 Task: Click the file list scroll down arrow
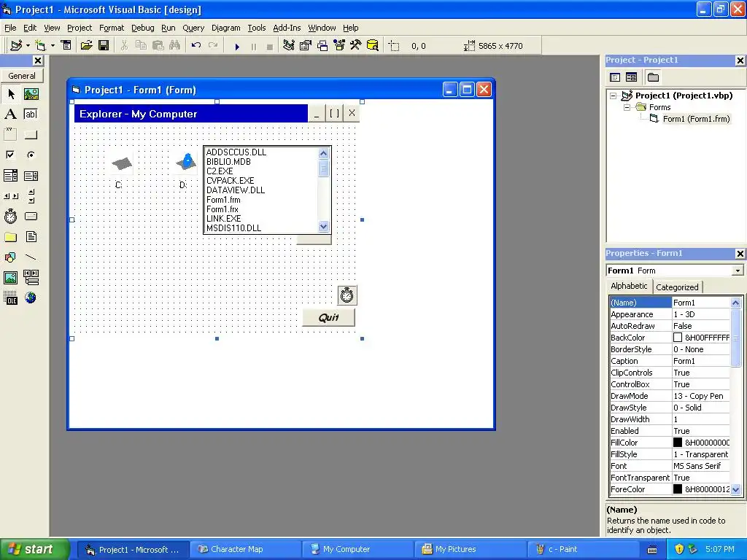click(x=323, y=227)
